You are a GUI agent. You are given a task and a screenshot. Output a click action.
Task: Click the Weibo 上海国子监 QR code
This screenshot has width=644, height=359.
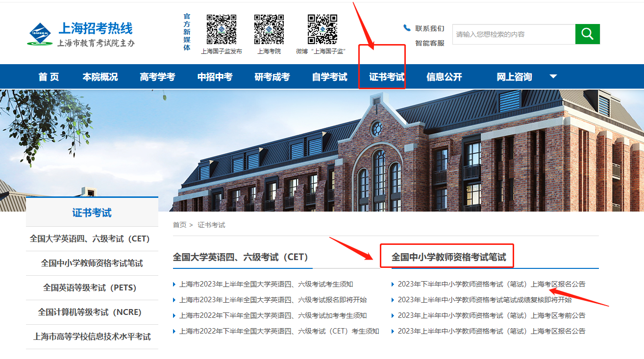322,29
